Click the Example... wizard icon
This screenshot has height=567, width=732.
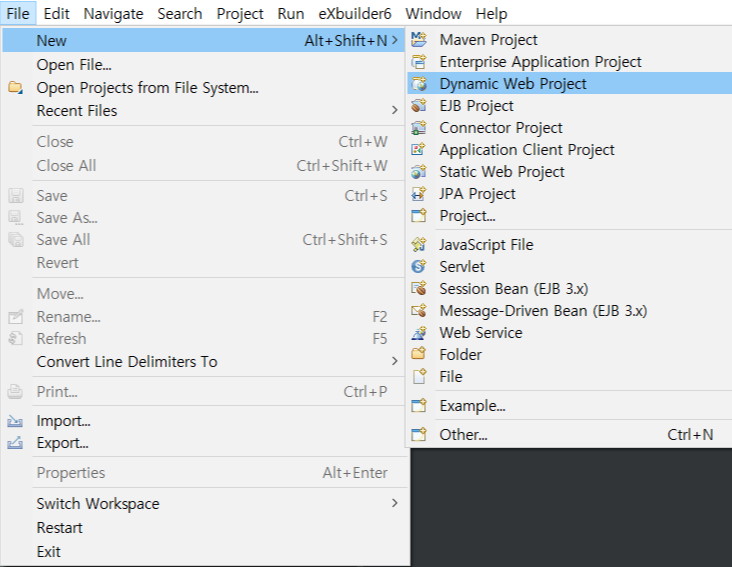(x=419, y=406)
